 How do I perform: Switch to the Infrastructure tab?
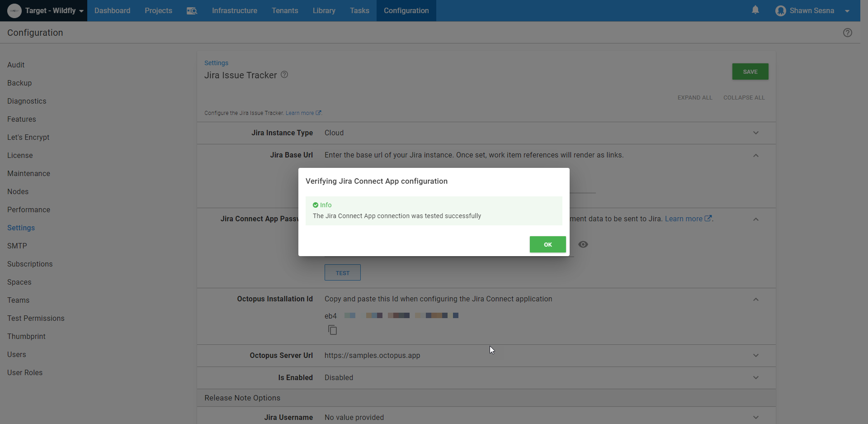234,10
